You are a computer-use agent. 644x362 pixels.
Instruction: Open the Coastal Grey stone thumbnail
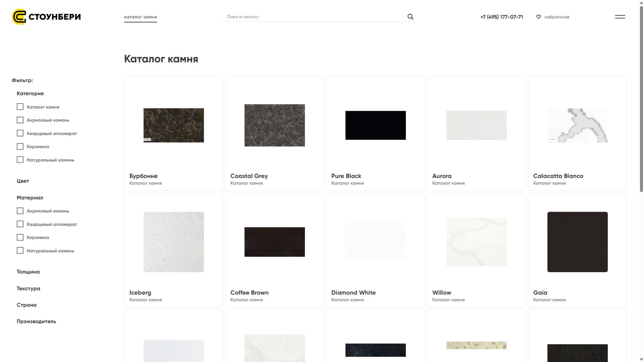[x=275, y=125]
